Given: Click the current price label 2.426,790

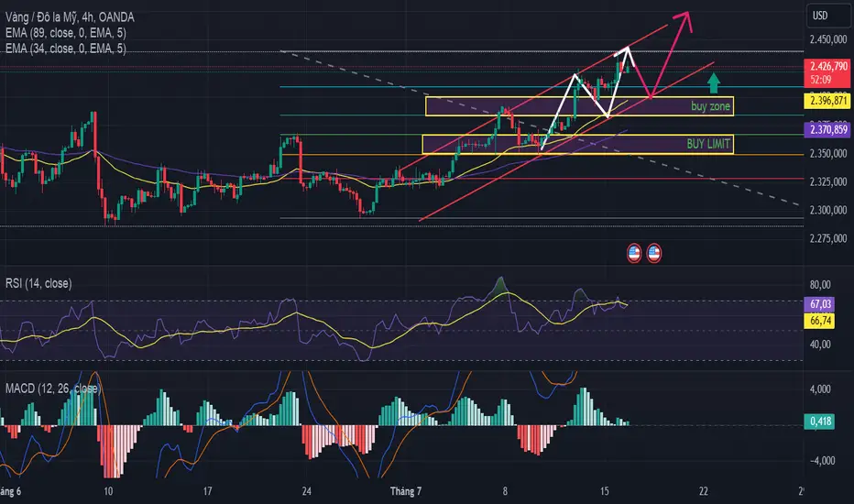Looking at the screenshot, I should pyautogui.click(x=827, y=67).
